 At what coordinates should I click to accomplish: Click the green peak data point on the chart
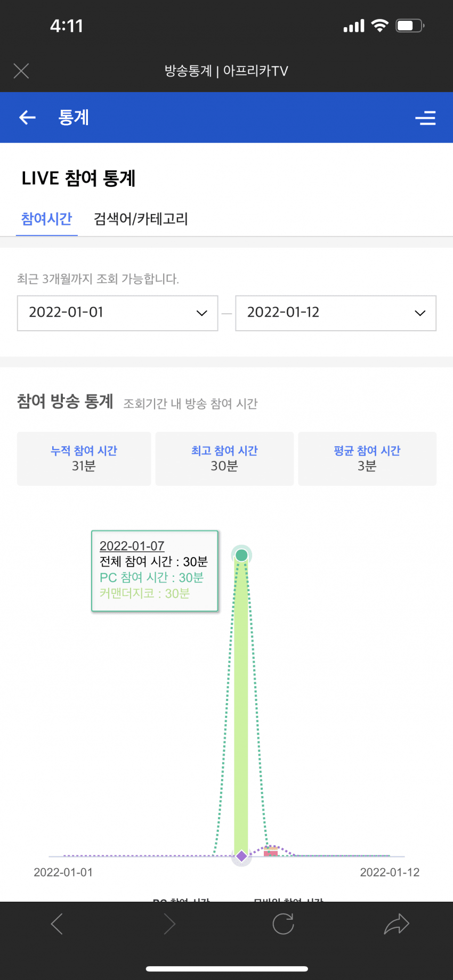tap(241, 556)
